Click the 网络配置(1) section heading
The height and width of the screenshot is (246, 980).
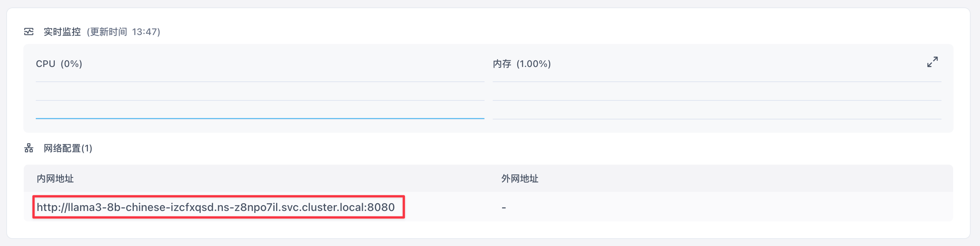(68, 148)
